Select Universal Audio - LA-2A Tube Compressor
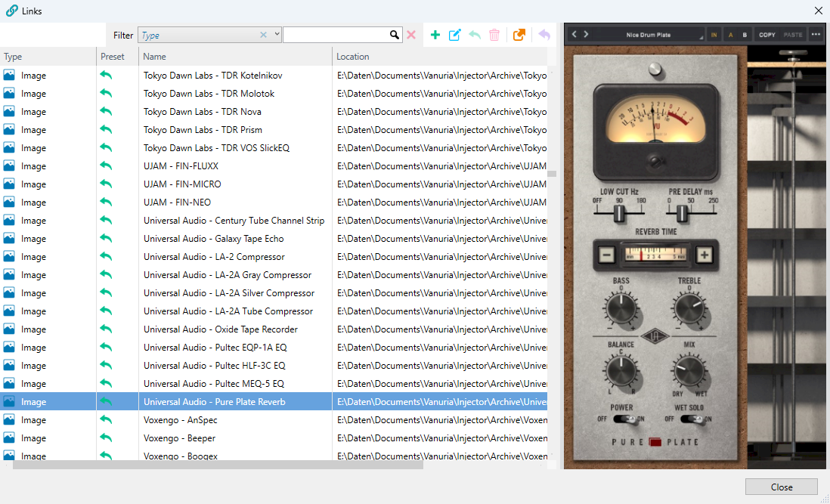This screenshot has height=504, width=830. 228,311
